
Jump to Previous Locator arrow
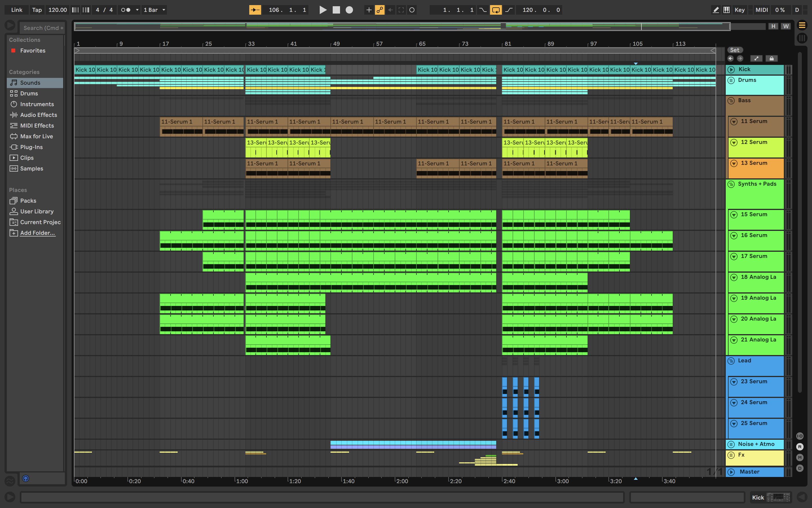click(731, 58)
